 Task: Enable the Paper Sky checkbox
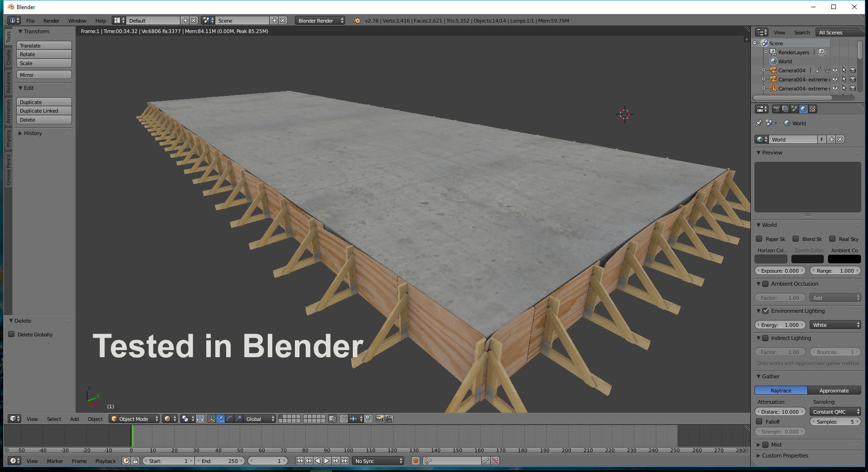click(x=759, y=239)
